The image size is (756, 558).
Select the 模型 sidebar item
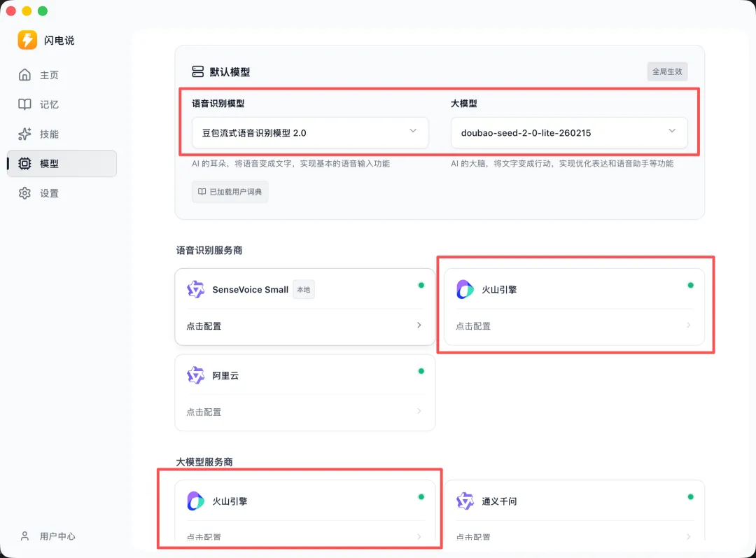click(x=62, y=164)
